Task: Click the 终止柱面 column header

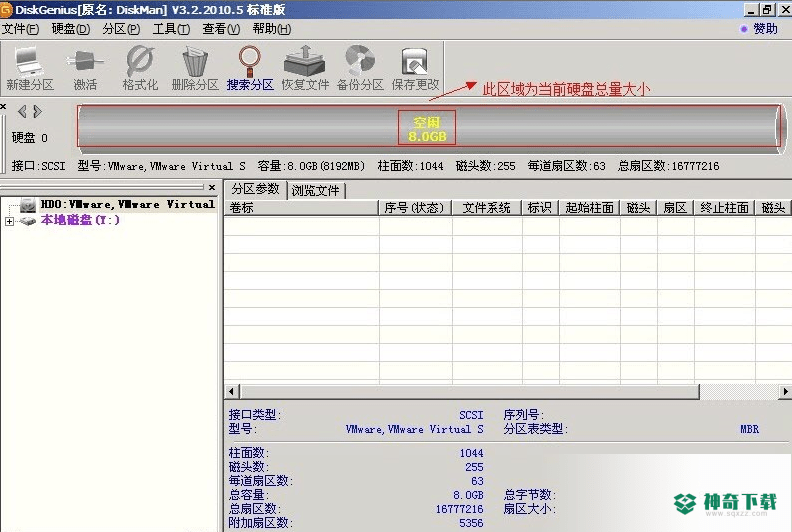Action: point(724,208)
